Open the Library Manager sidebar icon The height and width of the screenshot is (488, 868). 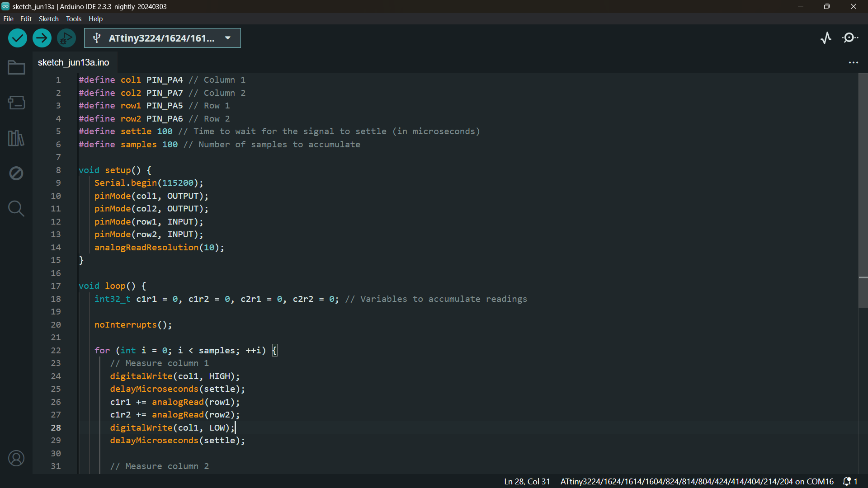point(16,138)
